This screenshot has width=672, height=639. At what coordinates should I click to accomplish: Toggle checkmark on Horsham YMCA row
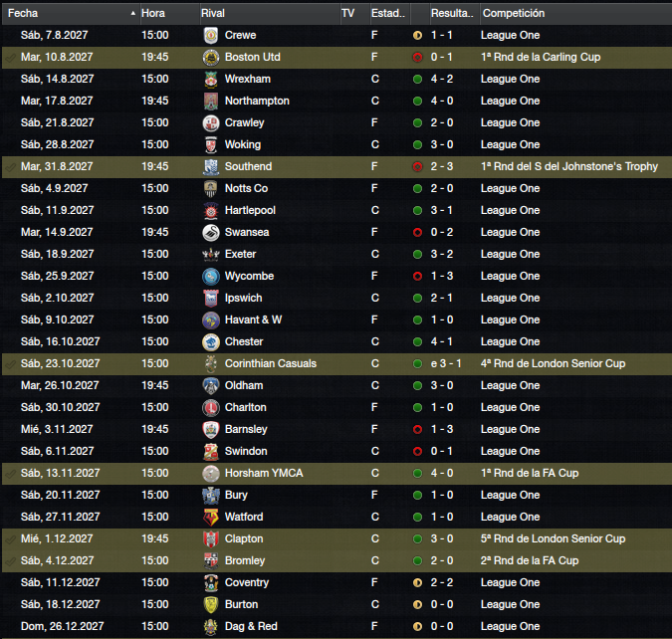(x=10, y=474)
